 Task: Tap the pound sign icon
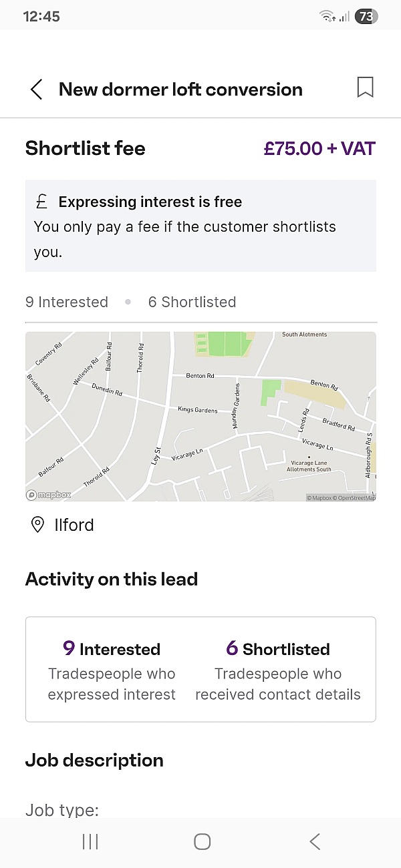coord(41,202)
